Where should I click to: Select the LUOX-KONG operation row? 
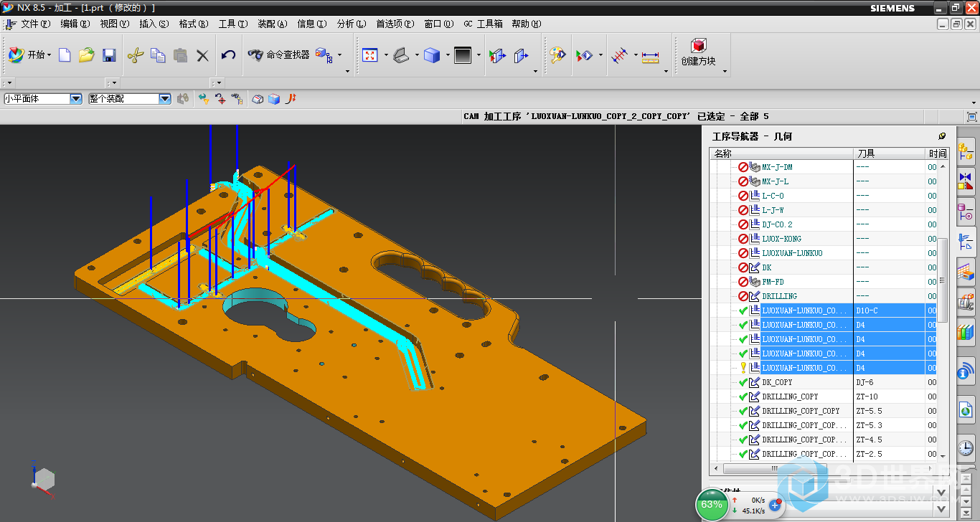pyautogui.click(x=823, y=239)
